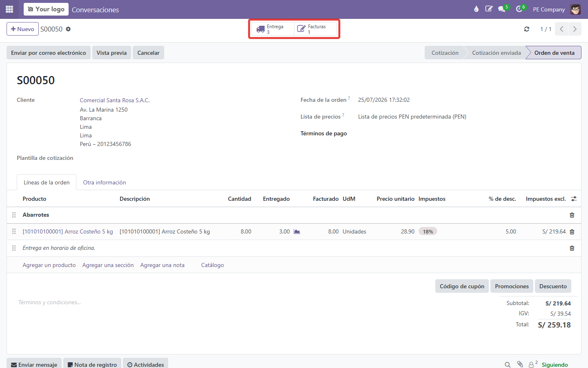Click the order date 25/07/2026 17:32:02
588x368 pixels.
[x=384, y=100]
